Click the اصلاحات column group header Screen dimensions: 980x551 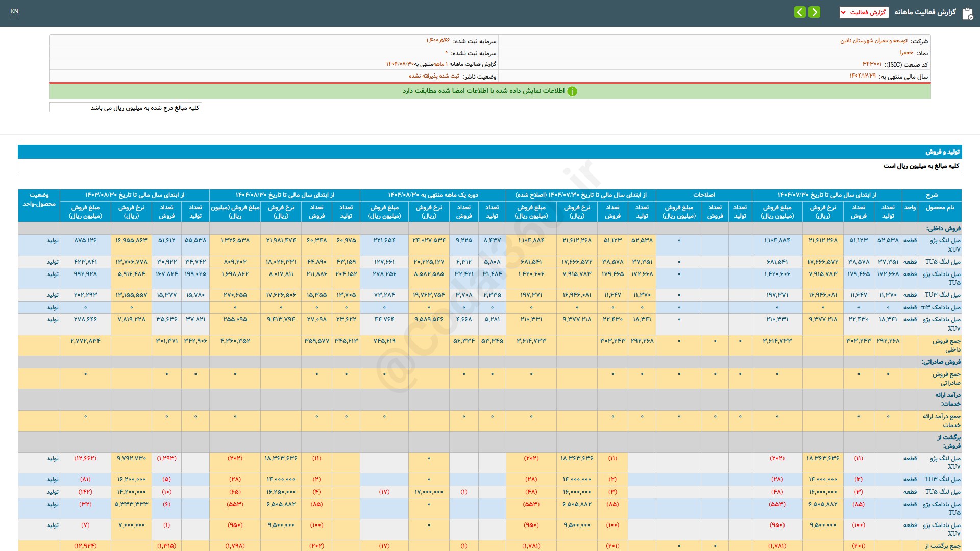[703, 195]
